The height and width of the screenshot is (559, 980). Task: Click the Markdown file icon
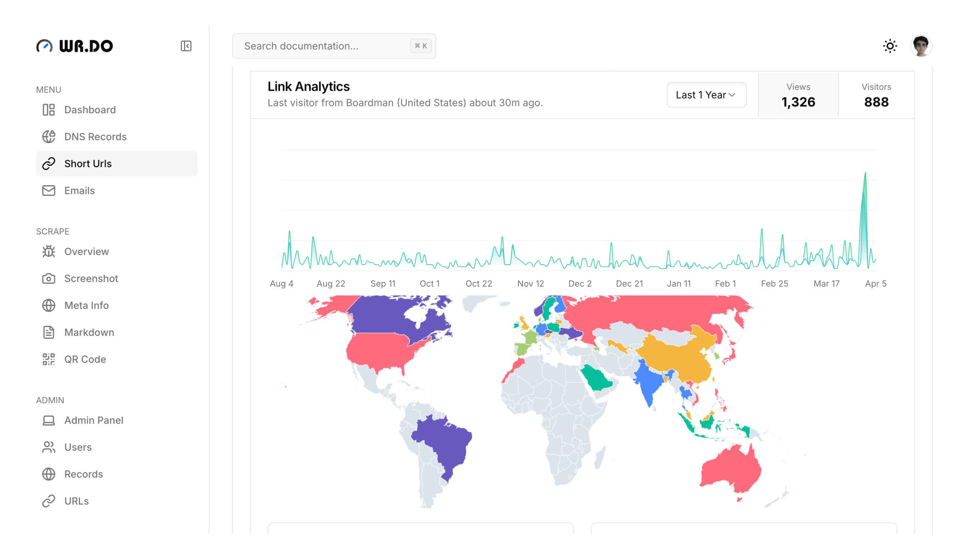(x=49, y=332)
